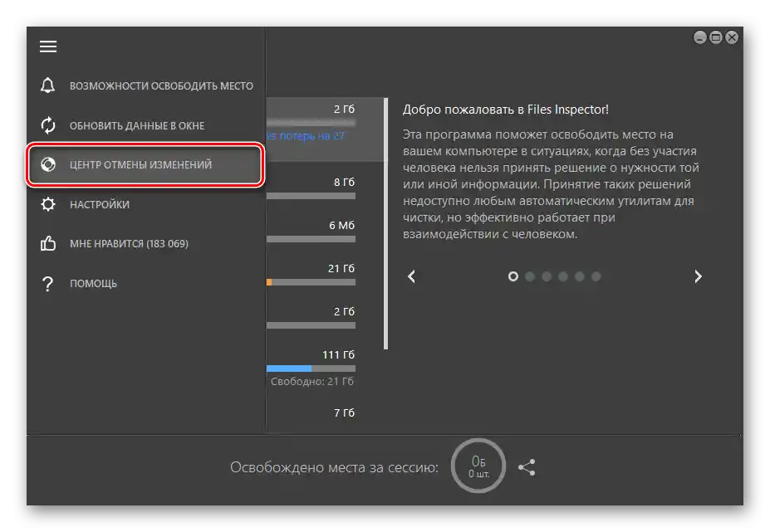Click the 0 Б freed-space circle counter
The height and width of the screenshot is (532, 770).
[x=478, y=466]
